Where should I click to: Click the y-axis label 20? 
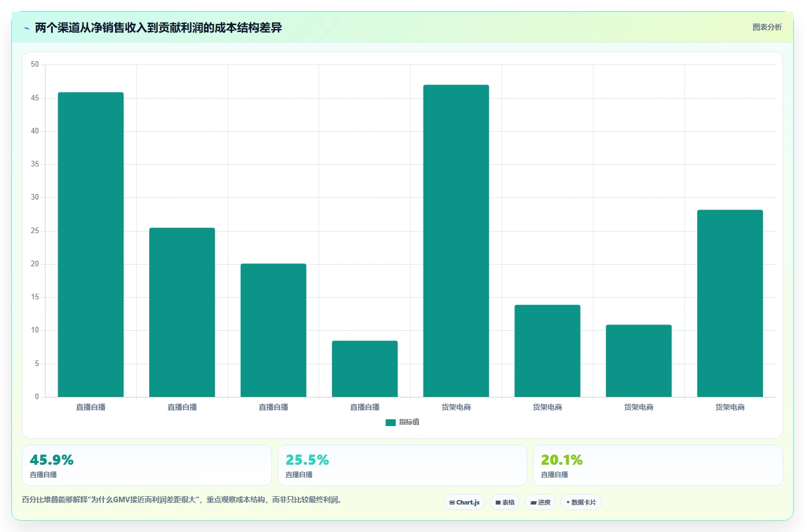(x=35, y=264)
